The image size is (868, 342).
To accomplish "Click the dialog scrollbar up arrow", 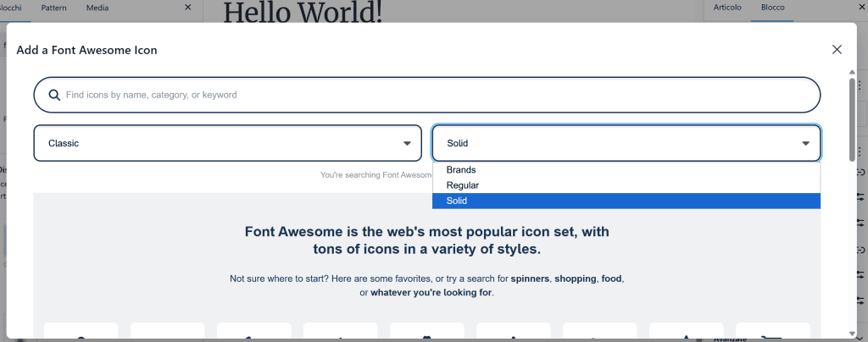I will [852, 72].
